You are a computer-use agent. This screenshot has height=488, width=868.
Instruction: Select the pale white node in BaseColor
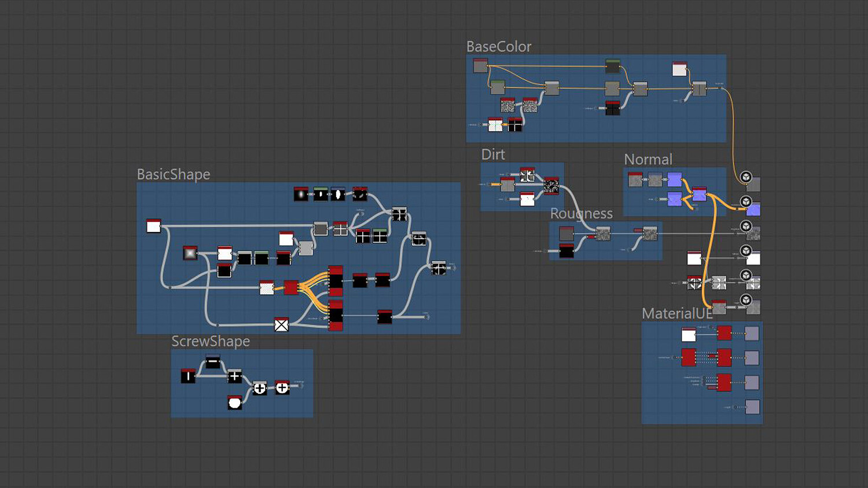click(679, 69)
